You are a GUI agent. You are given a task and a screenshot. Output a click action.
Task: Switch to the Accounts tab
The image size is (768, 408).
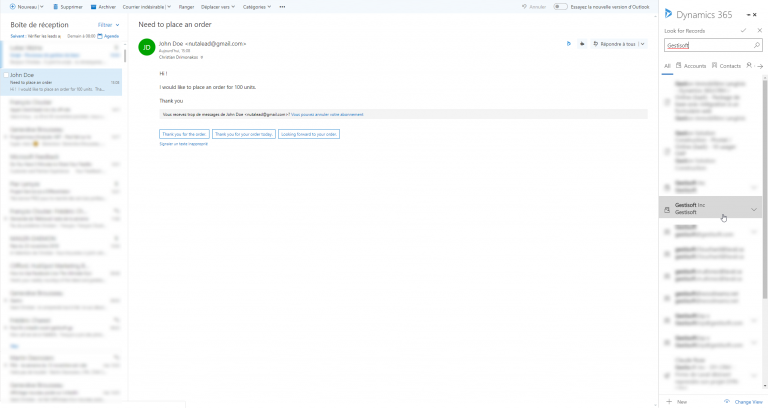(691, 66)
